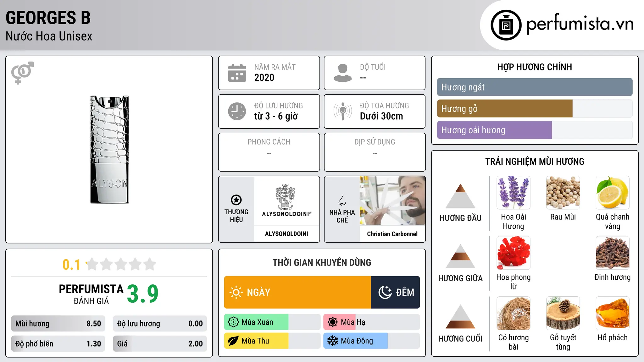
Task: Click the perfumista.vn site name
Action: (580, 24)
